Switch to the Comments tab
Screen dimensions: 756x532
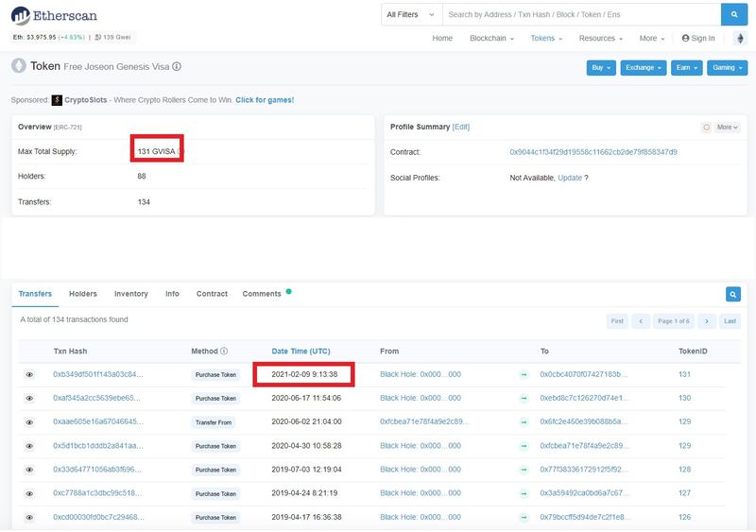(x=262, y=294)
